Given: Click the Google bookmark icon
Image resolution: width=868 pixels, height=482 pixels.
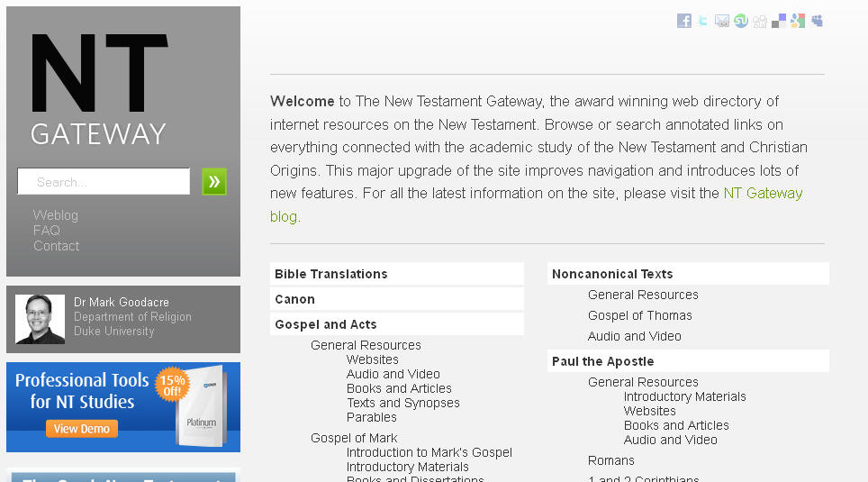Looking at the screenshot, I should (798, 21).
